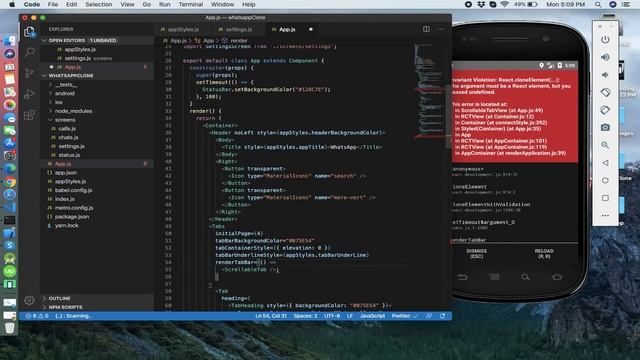
Task: Rotate emulator left
Action: click(605, 92)
